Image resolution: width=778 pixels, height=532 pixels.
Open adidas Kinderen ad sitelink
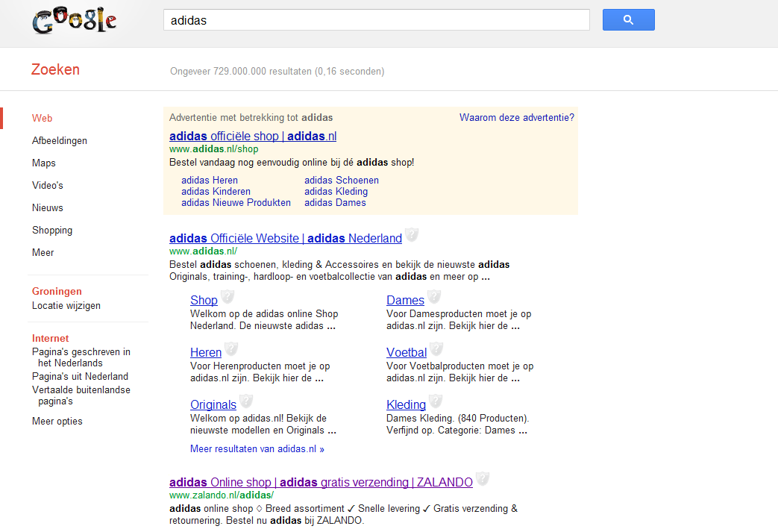(216, 192)
